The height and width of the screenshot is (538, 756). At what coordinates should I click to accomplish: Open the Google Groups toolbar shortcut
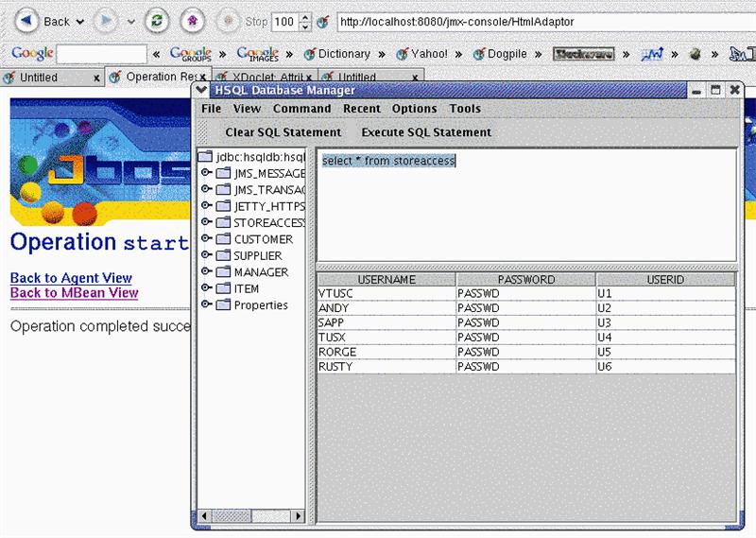click(190, 54)
